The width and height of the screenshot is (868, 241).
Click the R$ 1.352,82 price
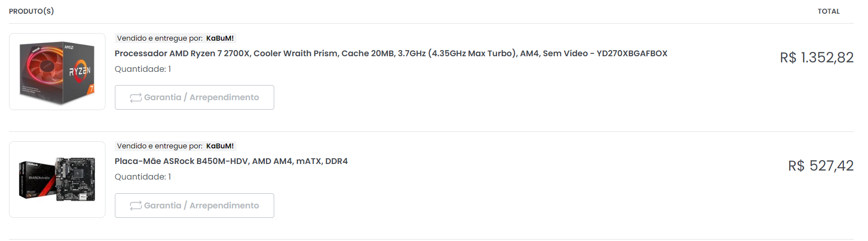[x=816, y=58]
